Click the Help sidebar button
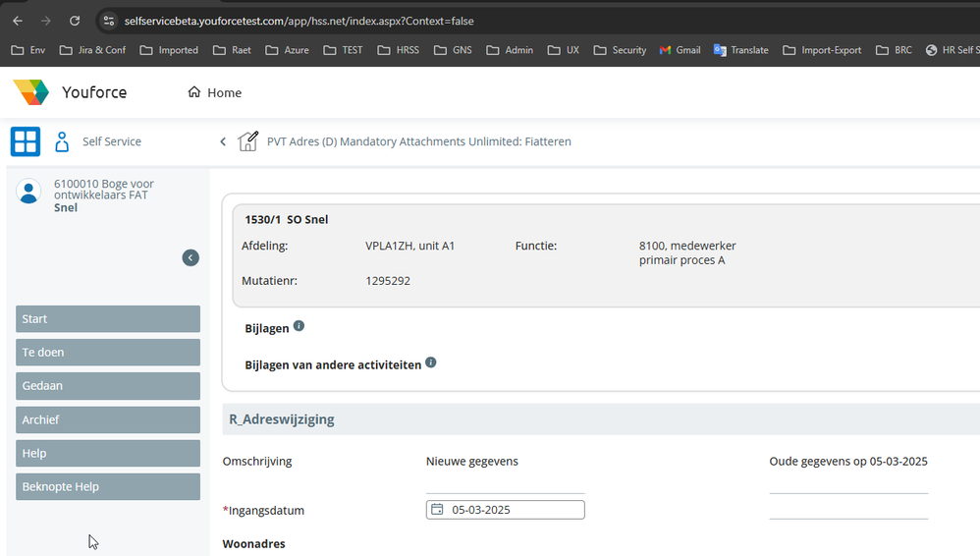980x556 pixels. pos(108,453)
